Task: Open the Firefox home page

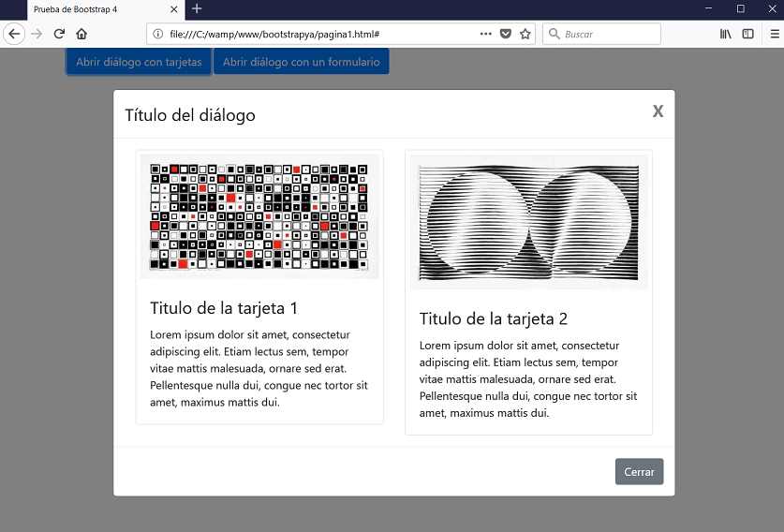Action: (x=81, y=34)
